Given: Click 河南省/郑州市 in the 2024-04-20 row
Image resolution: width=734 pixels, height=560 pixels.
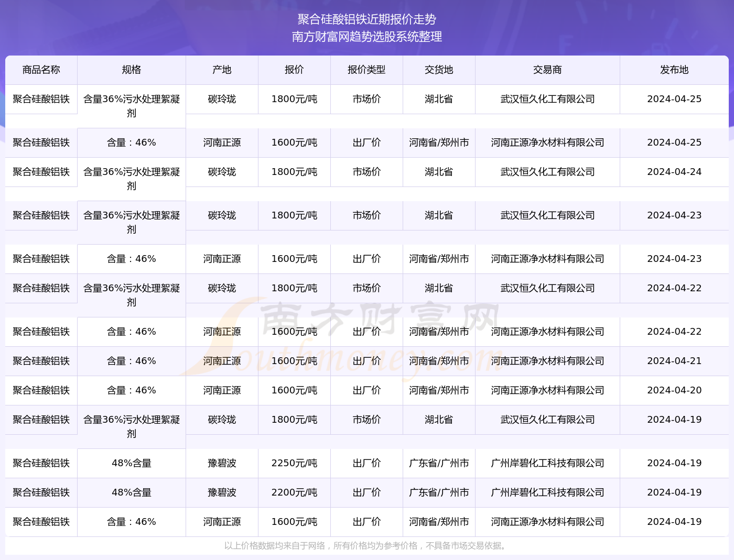Looking at the screenshot, I should click(x=439, y=390).
